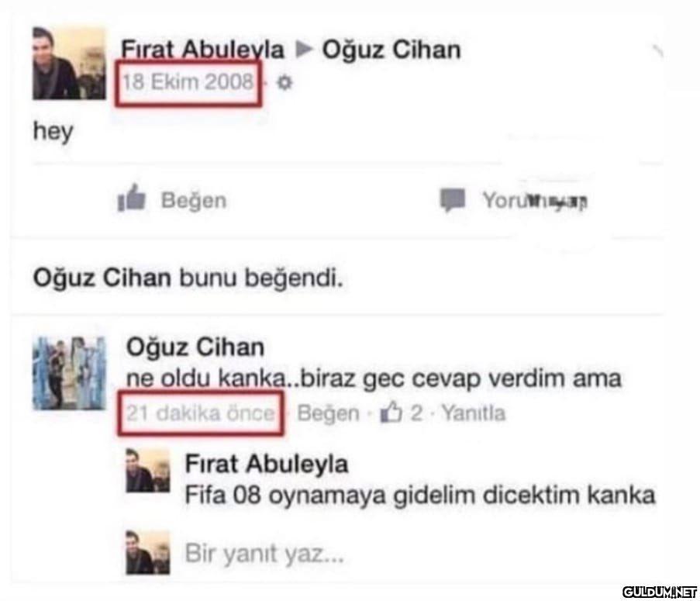Click the arrow between Fırat Abuleyla and Oğuz Cihan
The image size is (700, 601).
pos(304,49)
